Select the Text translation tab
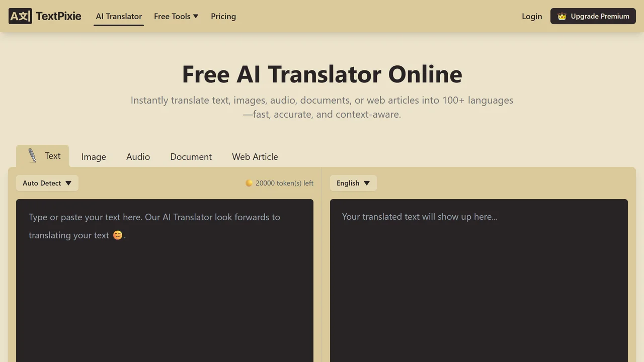 (x=43, y=156)
